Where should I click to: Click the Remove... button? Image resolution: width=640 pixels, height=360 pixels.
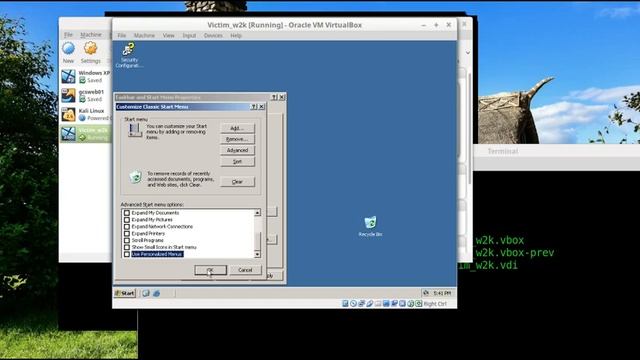pyautogui.click(x=237, y=139)
